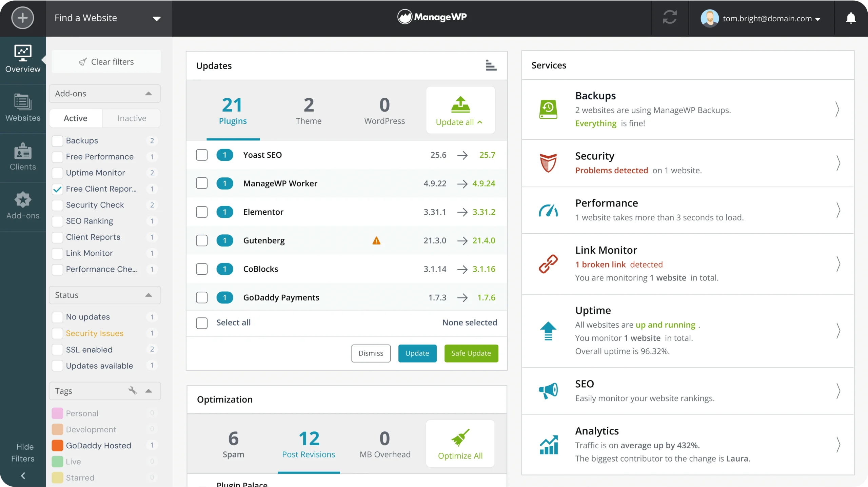Expand the Backups service chevron

tap(837, 109)
